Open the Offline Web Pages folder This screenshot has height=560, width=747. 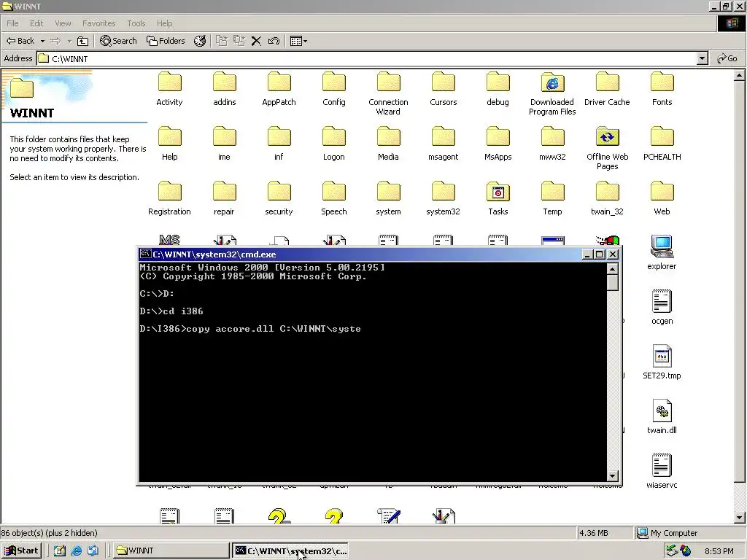(x=607, y=148)
